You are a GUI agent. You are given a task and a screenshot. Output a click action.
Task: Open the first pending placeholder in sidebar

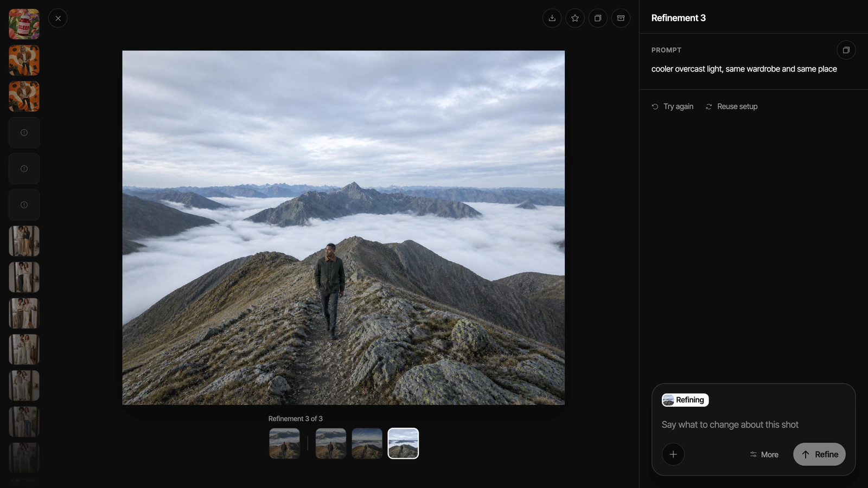point(24,132)
